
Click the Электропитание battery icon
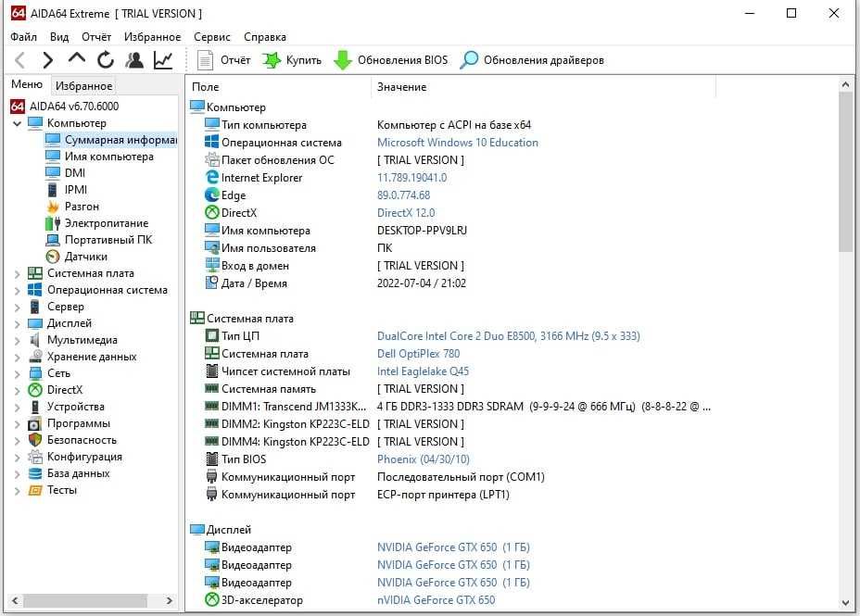point(53,223)
